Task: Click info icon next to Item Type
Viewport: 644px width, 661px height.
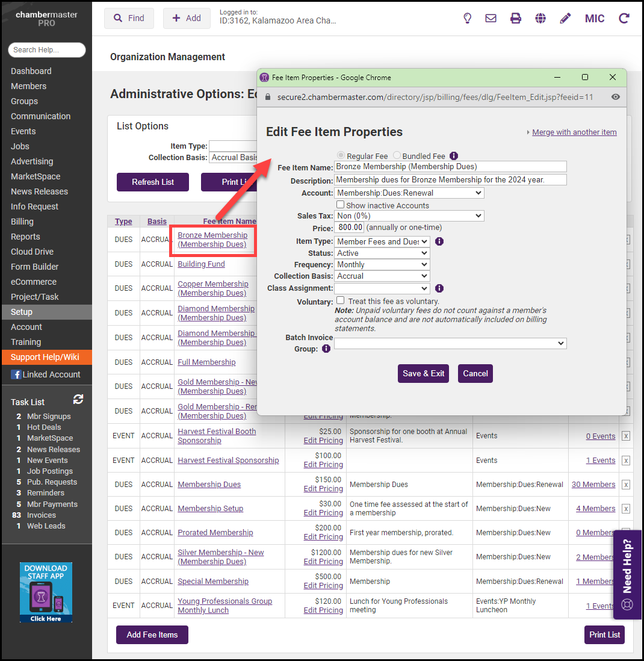Action: pyautogui.click(x=439, y=241)
